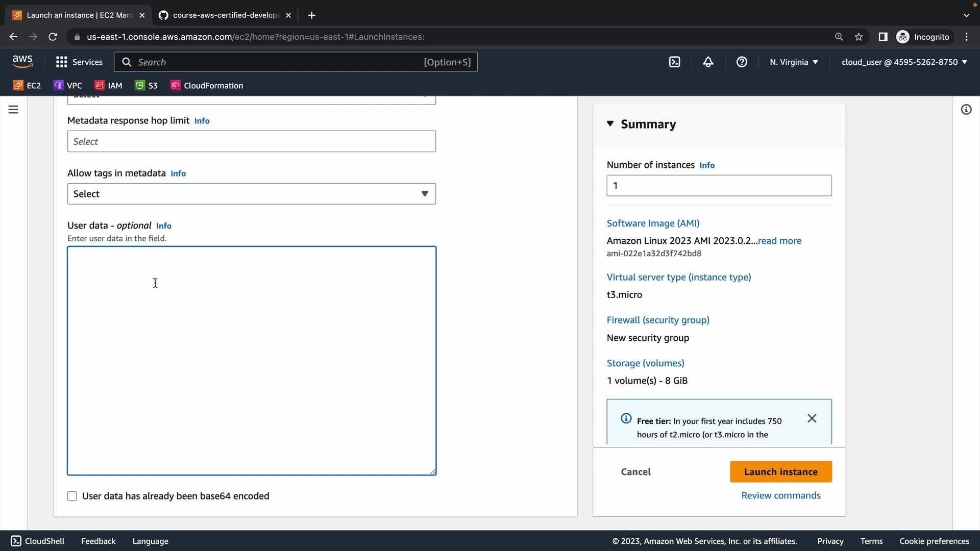
Task: Open the S3 favorites shortcut
Action: 146,86
